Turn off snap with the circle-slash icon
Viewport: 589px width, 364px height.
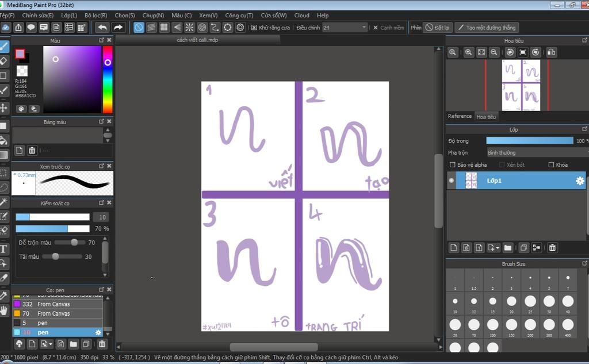pyautogui.click(x=139, y=28)
